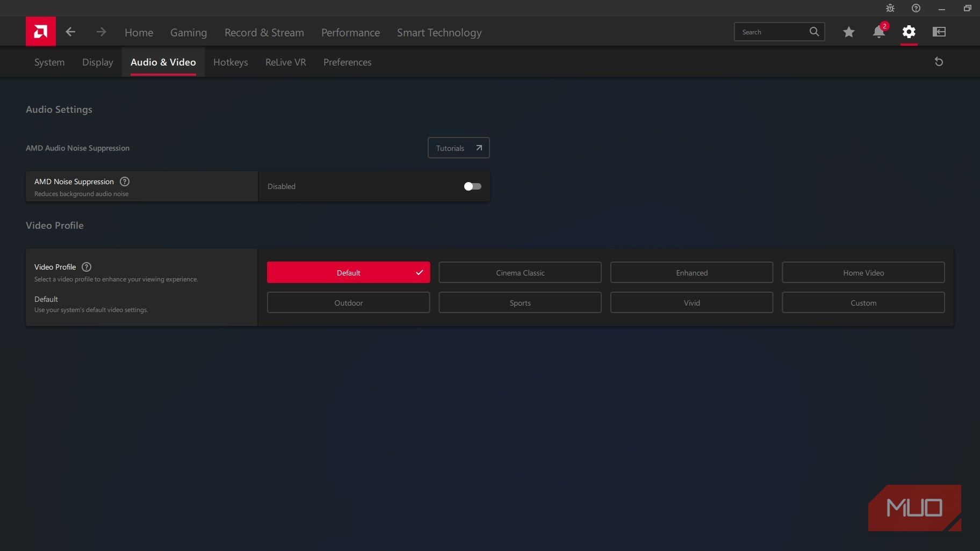
Task: Minimize the AMD Software window
Action: click(x=941, y=8)
